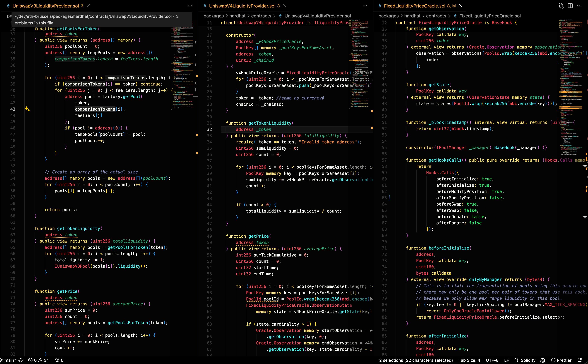Click 'totalLiquidity += 1;' on line 67

tap(80, 260)
